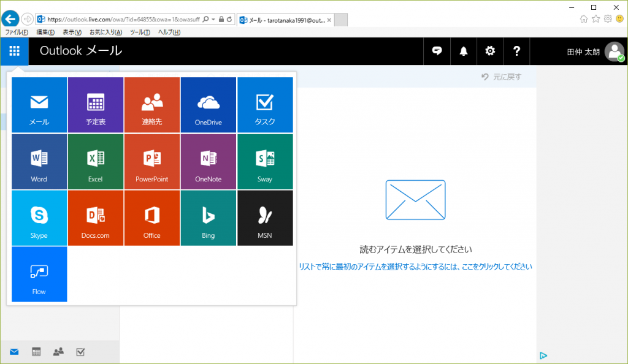Viewport: 628px width, 364px height.
Task: Open the 表示(V) menu
Action: (x=72, y=32)
